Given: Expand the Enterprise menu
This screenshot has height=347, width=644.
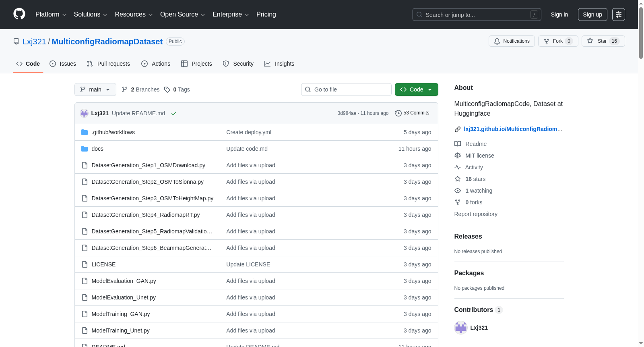Looking at the screenshot, I should [x=231, y=15].
